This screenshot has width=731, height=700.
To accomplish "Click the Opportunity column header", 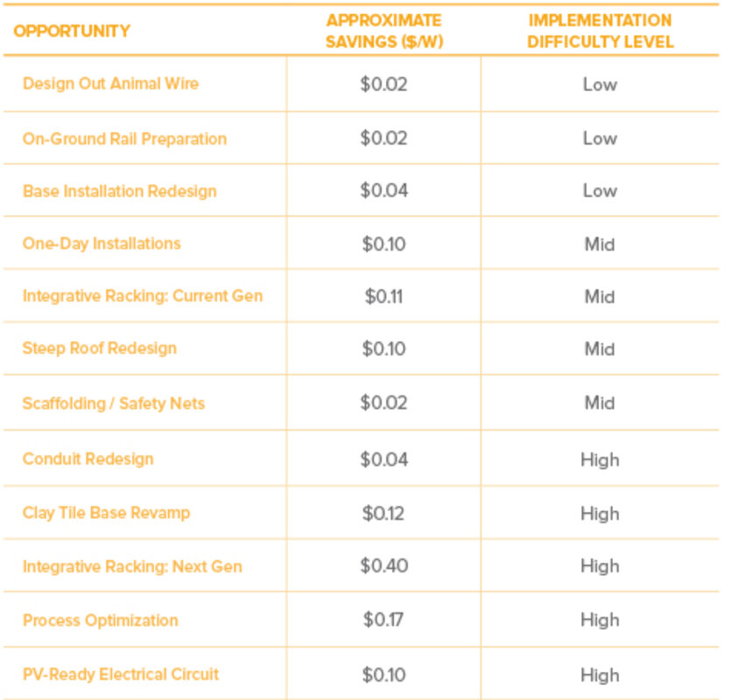I will click(72, 31).
